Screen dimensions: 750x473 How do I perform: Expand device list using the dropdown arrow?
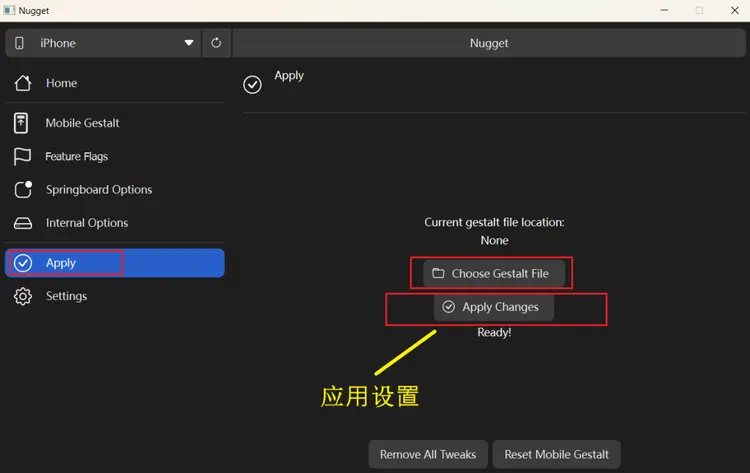[189, 43]
